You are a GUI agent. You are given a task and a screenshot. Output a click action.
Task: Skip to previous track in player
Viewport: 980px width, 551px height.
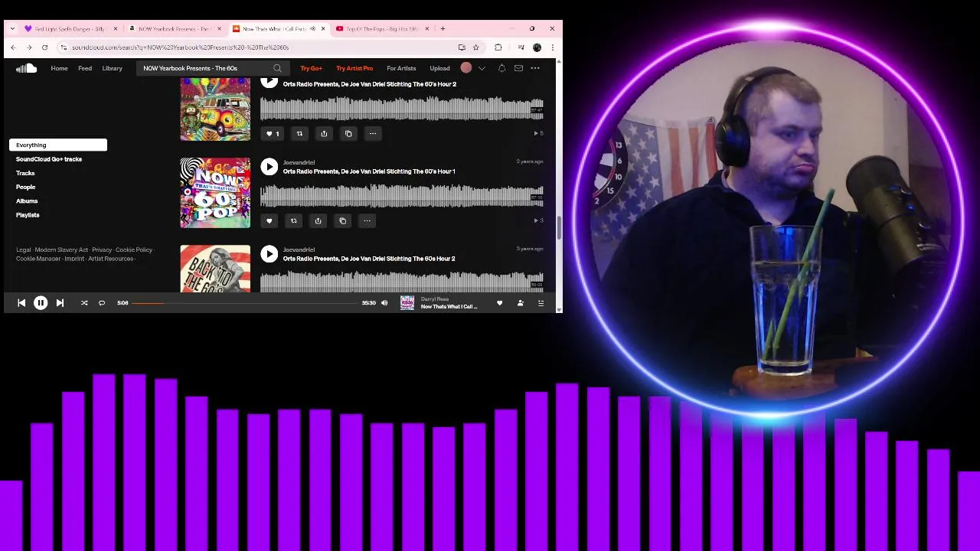point(21,303)
